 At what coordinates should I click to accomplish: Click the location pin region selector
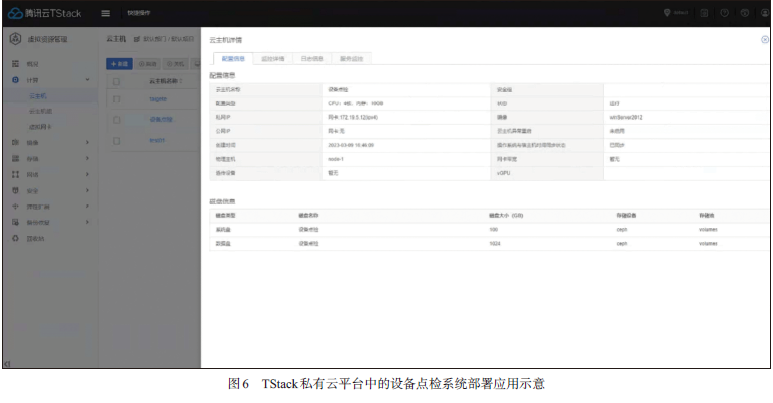tap(676, 13)
